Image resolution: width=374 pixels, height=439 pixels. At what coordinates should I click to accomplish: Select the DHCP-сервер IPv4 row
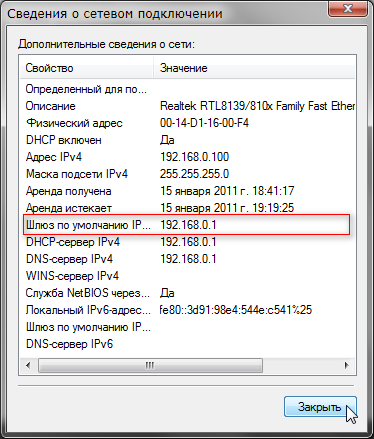(188, 242)
